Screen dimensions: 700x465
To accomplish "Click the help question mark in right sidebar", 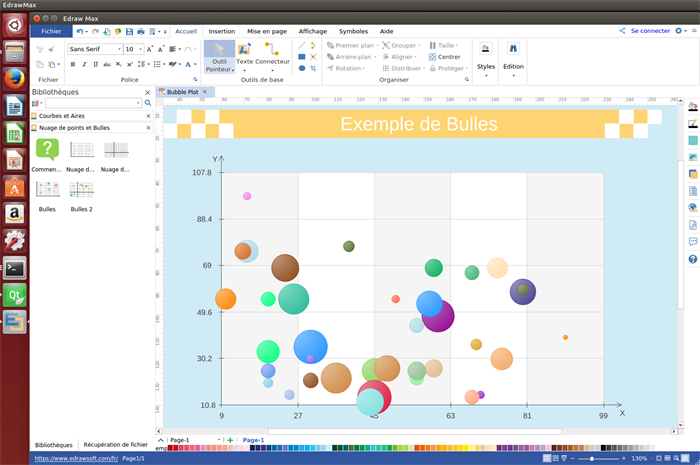I will [x=692, y=260].
